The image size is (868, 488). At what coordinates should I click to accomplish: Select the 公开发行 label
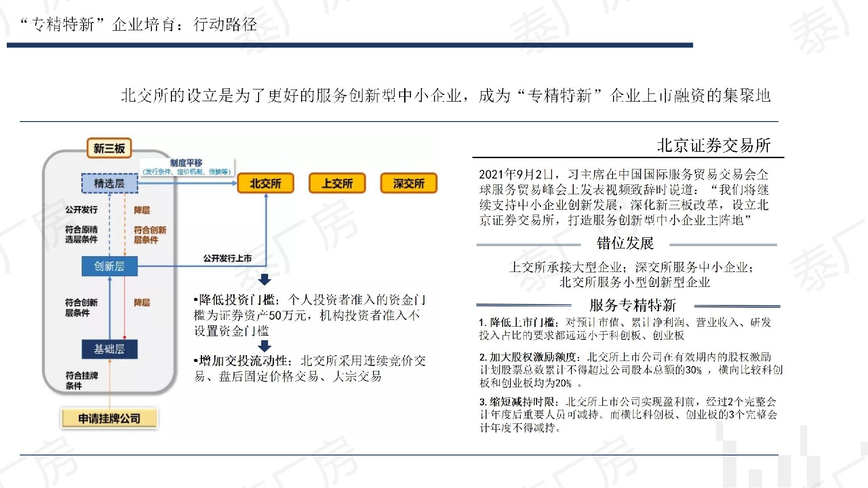point(81,210)
